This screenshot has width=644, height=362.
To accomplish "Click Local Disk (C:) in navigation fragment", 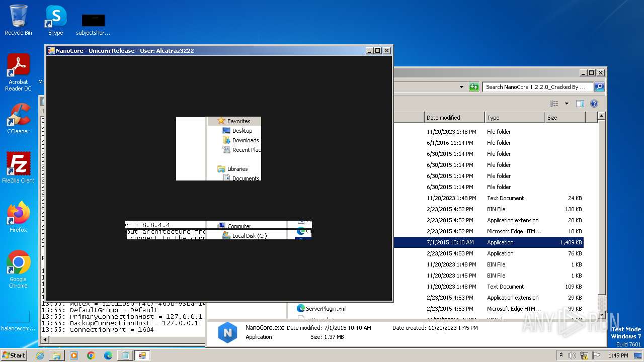I will 250,235.
